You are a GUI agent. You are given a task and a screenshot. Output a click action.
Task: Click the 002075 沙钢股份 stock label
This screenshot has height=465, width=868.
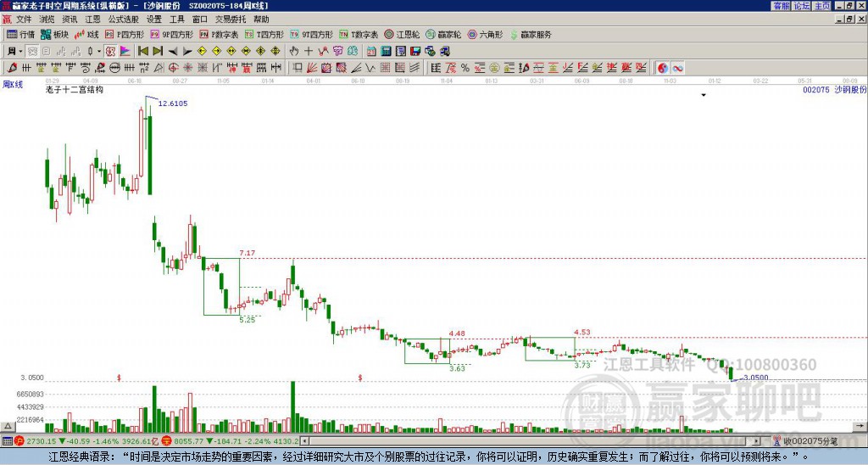[x=835, y=89]
